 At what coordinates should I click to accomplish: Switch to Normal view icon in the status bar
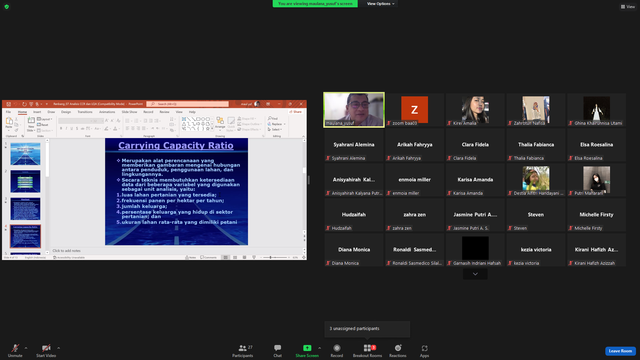(225, 258)
